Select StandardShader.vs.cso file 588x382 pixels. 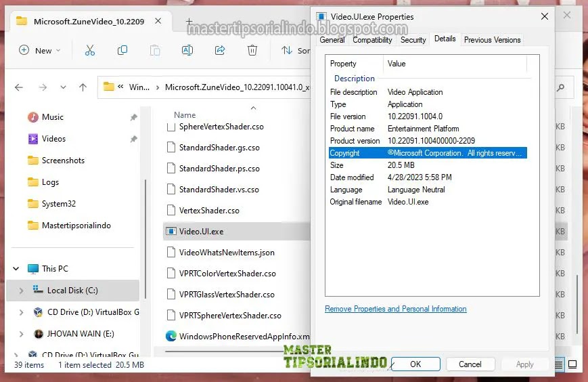tap(219, 190)
